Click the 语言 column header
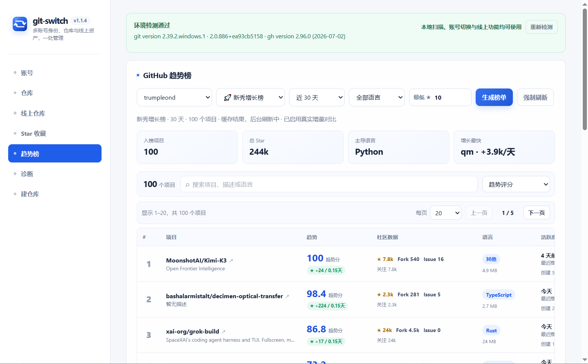Viewport: 588px width, 364px height. pos(487,237)
